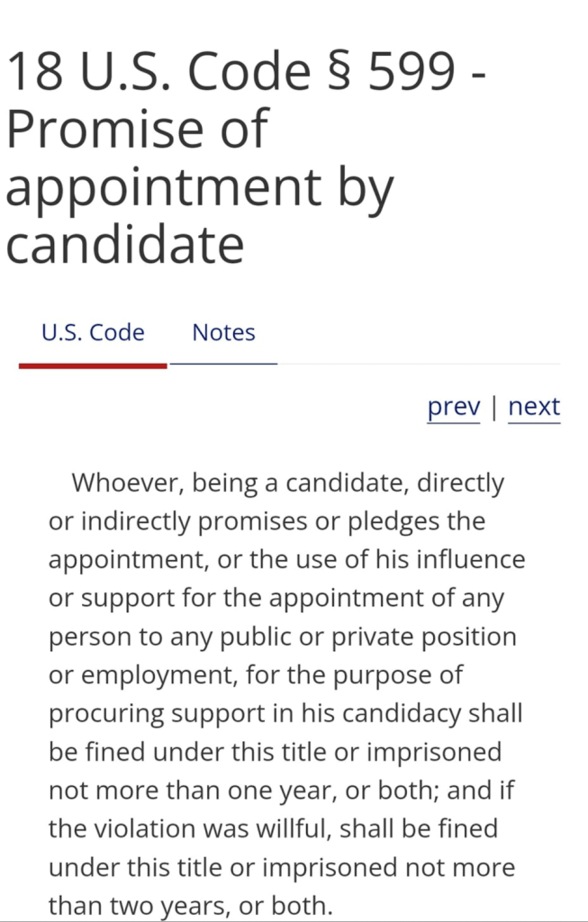Follow the next section link
Image resolution: width=588 pixels, height=922 pixels.
(x=534, y=407)
